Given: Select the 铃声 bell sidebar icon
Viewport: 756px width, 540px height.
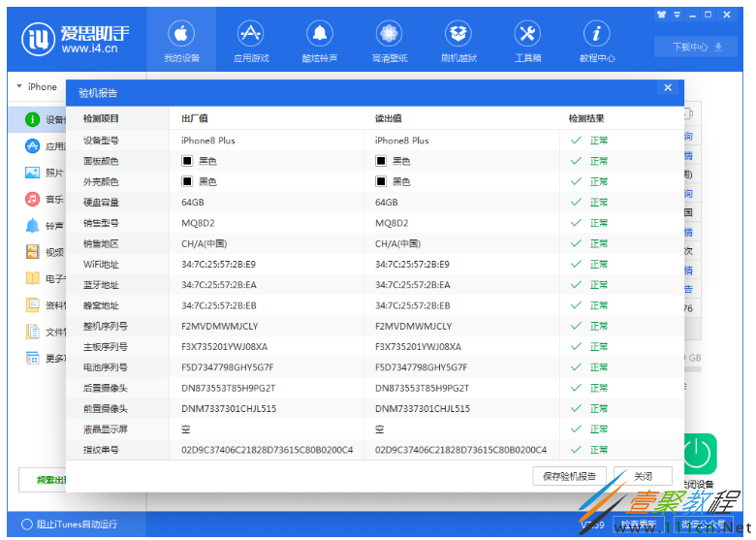Looking at the screenshot, I should (x=32, y=225).
